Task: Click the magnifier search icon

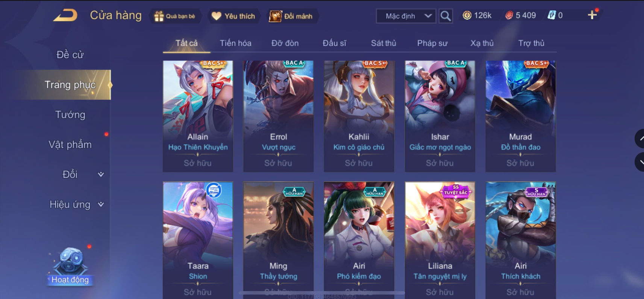Action: (445, 16)
